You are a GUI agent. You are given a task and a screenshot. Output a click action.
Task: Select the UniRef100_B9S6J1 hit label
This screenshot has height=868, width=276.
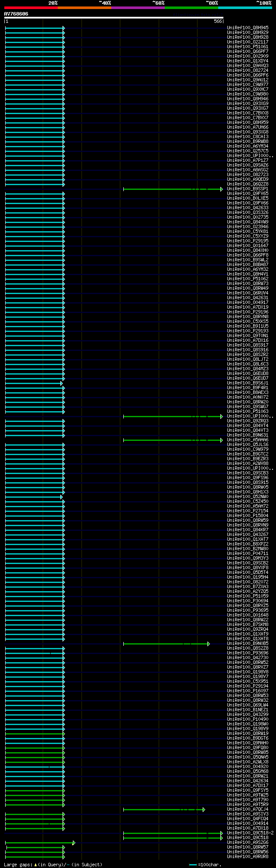click(x=248, y=383)
